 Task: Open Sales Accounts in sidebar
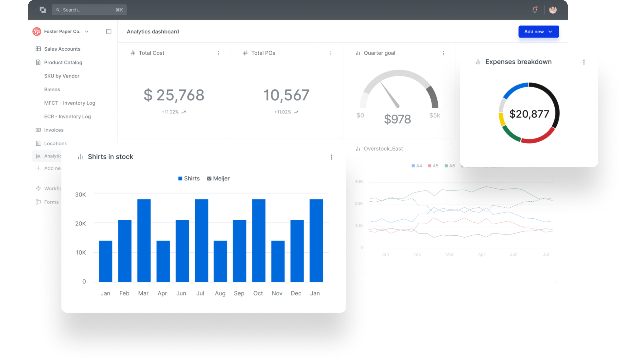click(62, 49)
